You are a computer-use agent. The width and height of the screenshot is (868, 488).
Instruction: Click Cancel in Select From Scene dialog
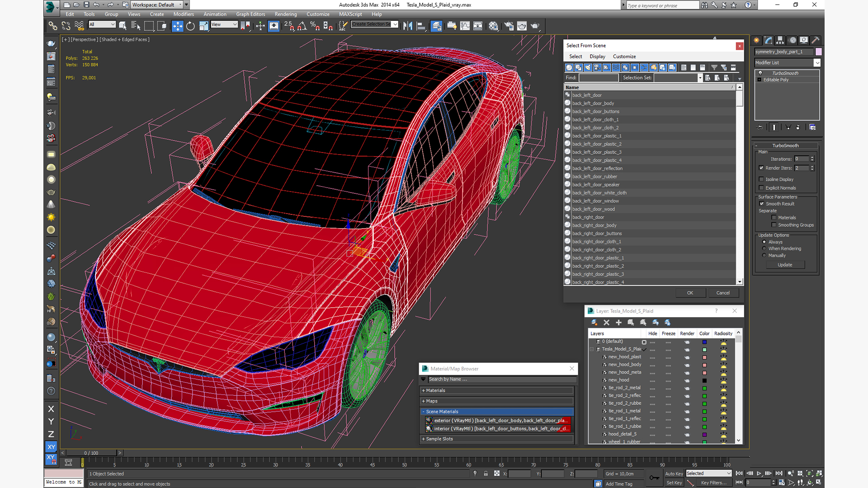point(723,293)
